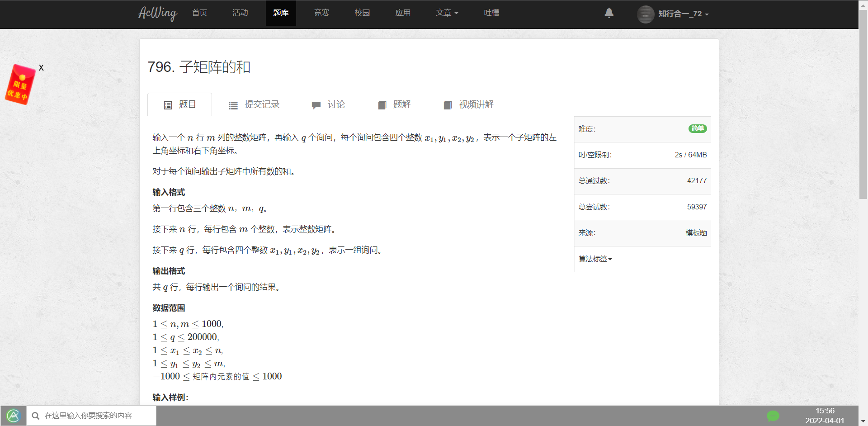Click the 模板题 source link
Image resolution: width=868 pixels, height=426 pixels.
[696, 233]
